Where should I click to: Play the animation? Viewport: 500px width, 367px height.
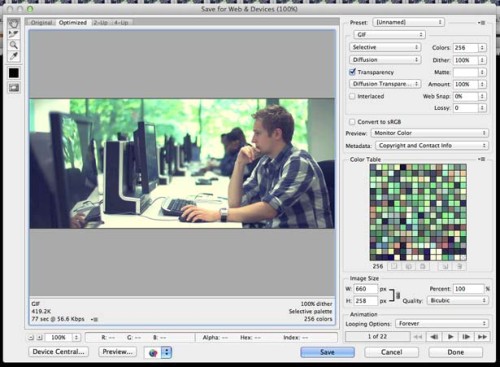(450, 337)
